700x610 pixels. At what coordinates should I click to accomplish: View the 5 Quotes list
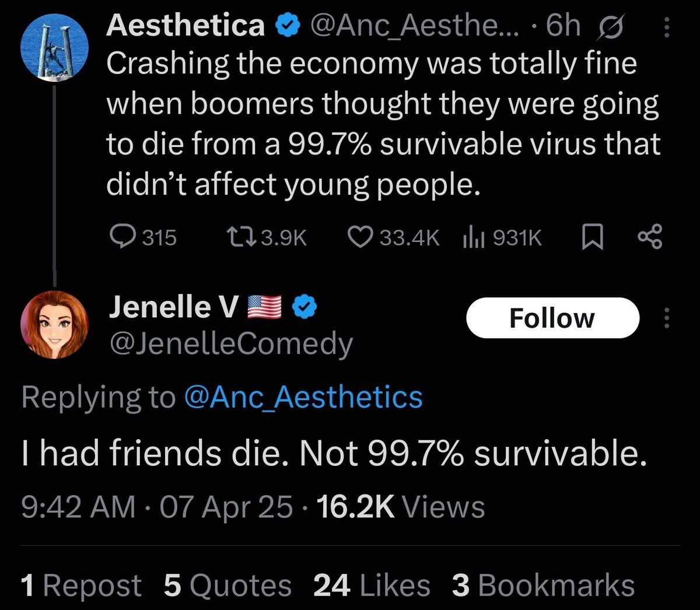[x=228, y=586]
